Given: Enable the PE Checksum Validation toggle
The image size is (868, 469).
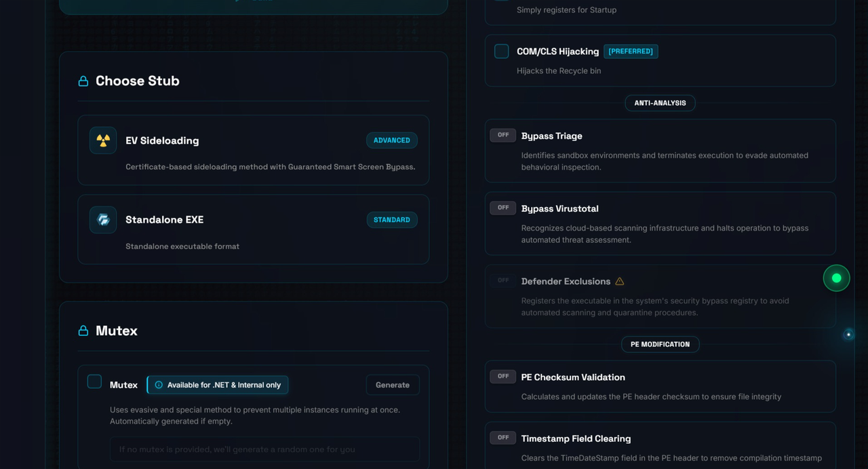Looking at the screenshot, I should [x=503, y=376].
